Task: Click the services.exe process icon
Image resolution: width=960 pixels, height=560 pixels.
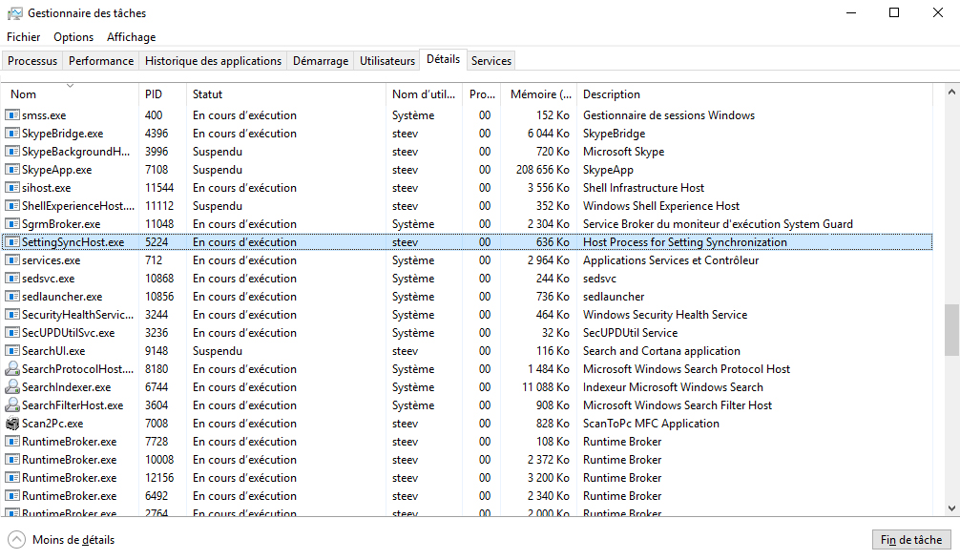Action: (12, 260)
